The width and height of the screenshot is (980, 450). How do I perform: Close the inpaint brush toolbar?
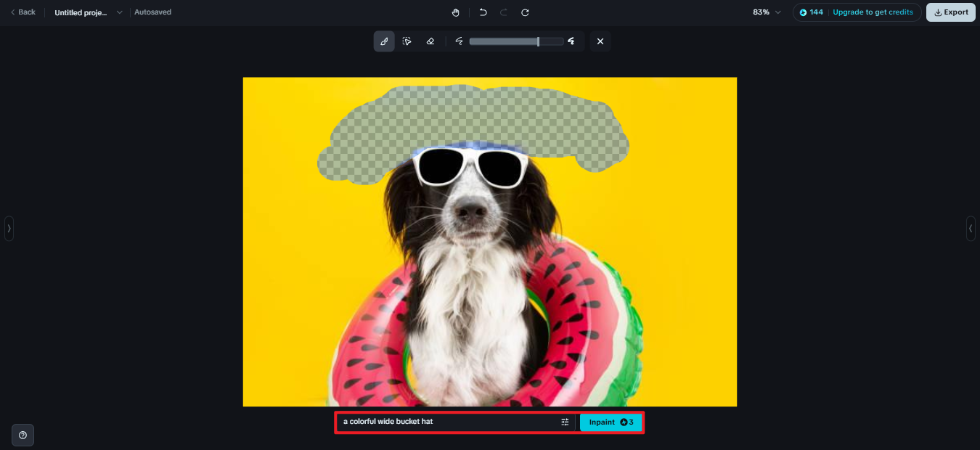[600, 41]
